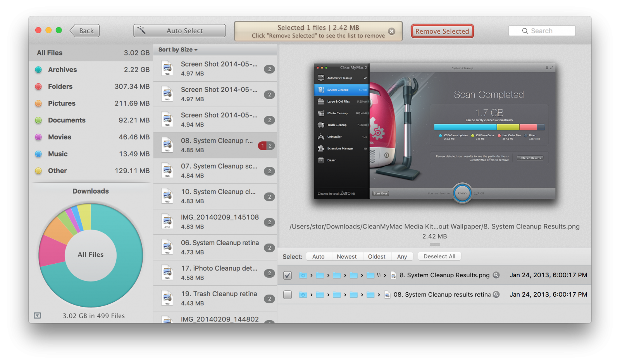Screen dimensions: 620x364
Task: Reveal 08. System Cleanup results retina using its magnifier
Action: tap(496, 294)
